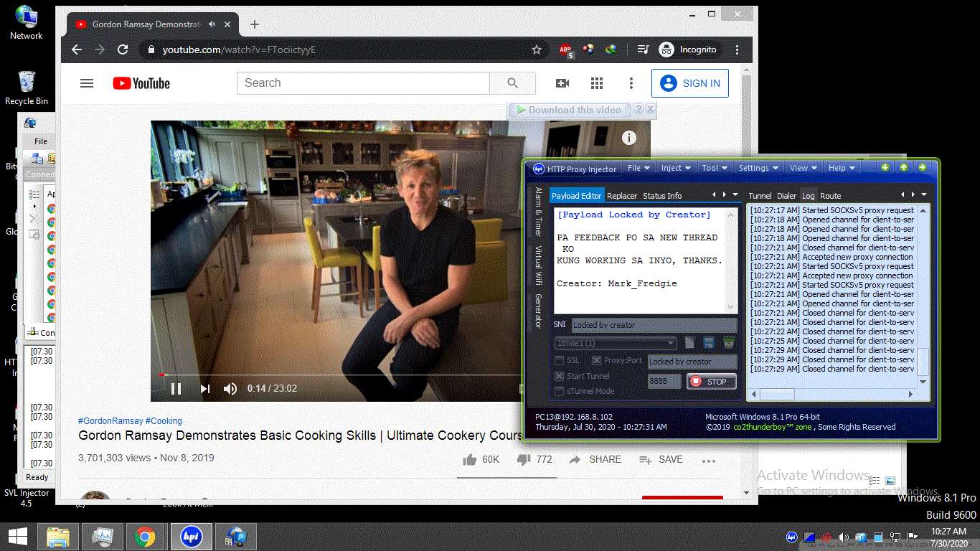Open the Inject dropdown menu
980x551 pixels.
tap(676, 168)
